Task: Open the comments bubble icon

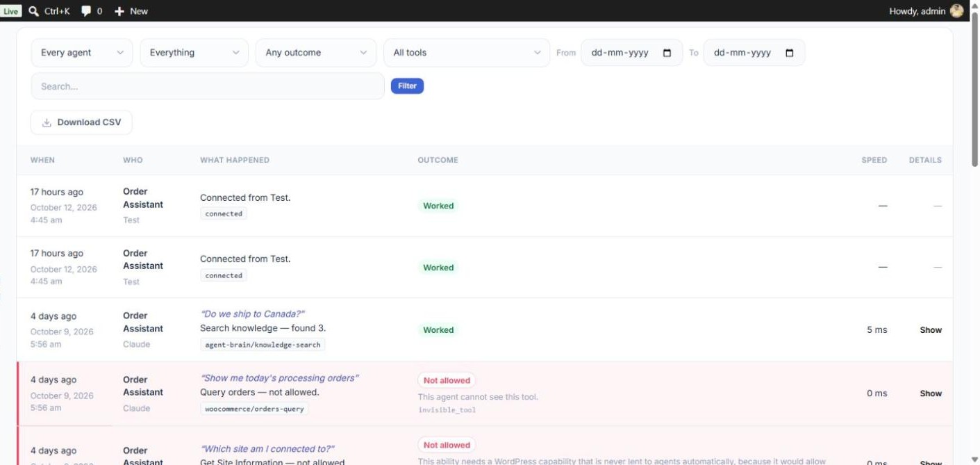Action: 86,11
